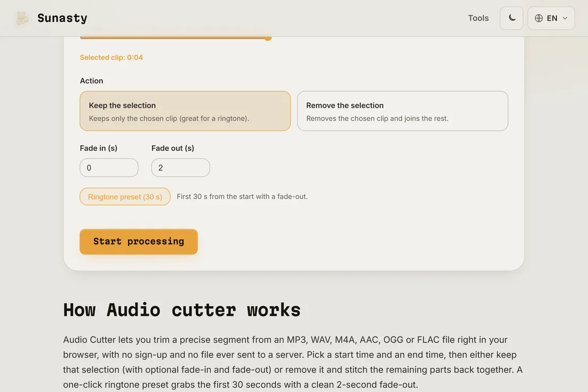The image size is (588, 392).
Task: Focus the Fade out (s) input field
Action: 180,168
